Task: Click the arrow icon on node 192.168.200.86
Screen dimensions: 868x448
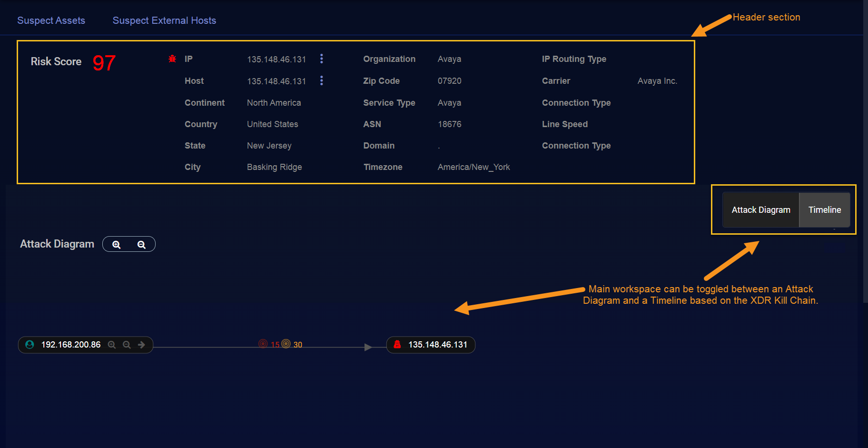Action: pyautogui.click(x=141, y=345)
